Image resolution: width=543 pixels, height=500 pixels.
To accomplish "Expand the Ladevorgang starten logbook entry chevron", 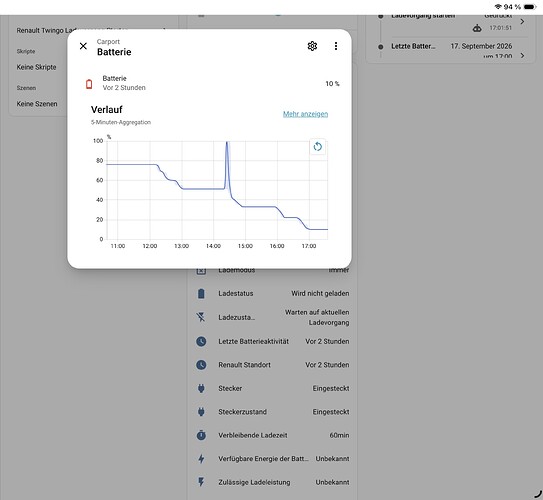I will click(x=522, y=21).
